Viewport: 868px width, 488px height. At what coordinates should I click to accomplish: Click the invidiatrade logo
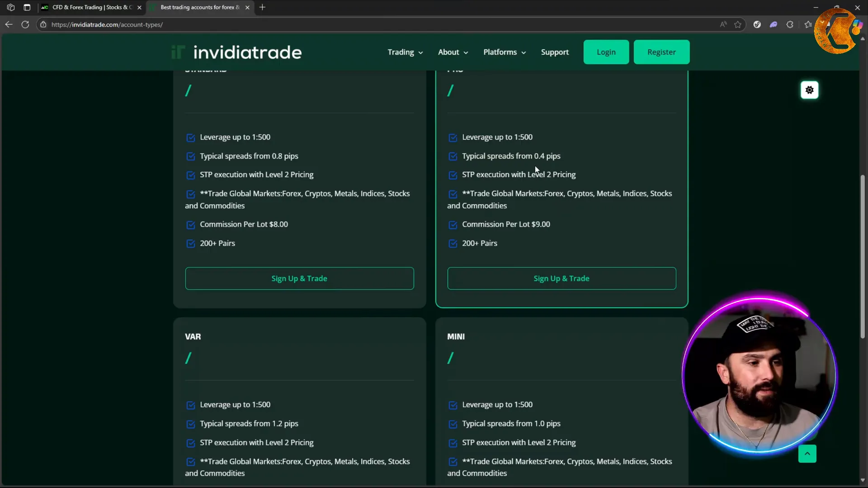pyautogui.click(x=236, y=52)
